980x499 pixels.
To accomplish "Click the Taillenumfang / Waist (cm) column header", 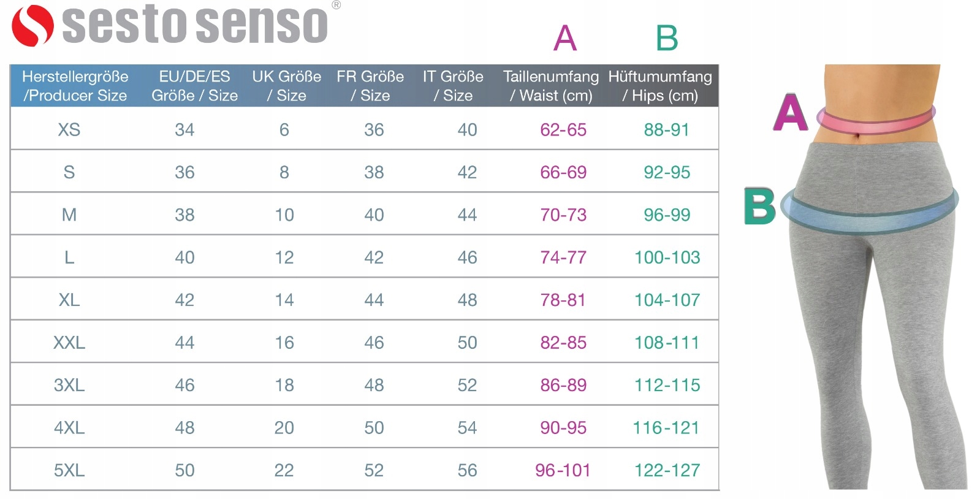I will (x=551, y=86).
